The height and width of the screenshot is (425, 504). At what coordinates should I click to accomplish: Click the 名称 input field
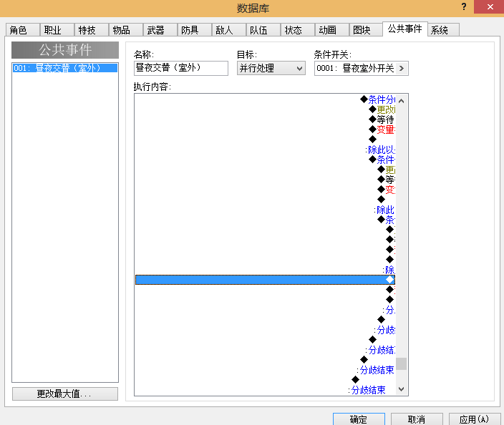point(181,68)
